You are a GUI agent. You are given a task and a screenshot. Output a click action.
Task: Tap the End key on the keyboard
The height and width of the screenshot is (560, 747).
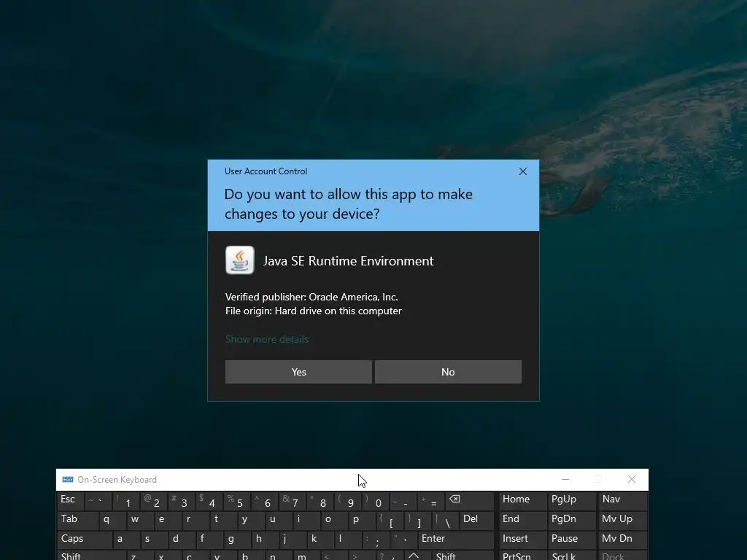522,520
